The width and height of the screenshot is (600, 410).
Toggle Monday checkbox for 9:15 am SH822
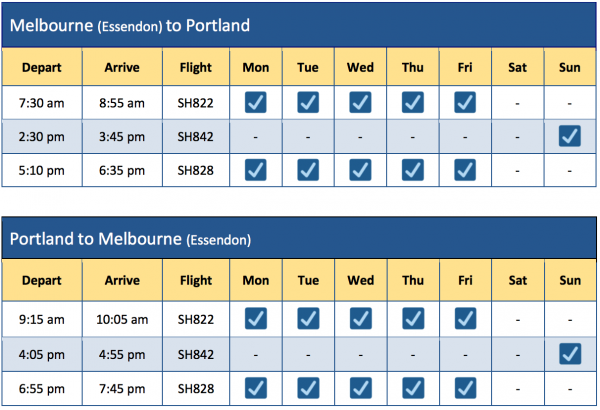coord(255,319)
